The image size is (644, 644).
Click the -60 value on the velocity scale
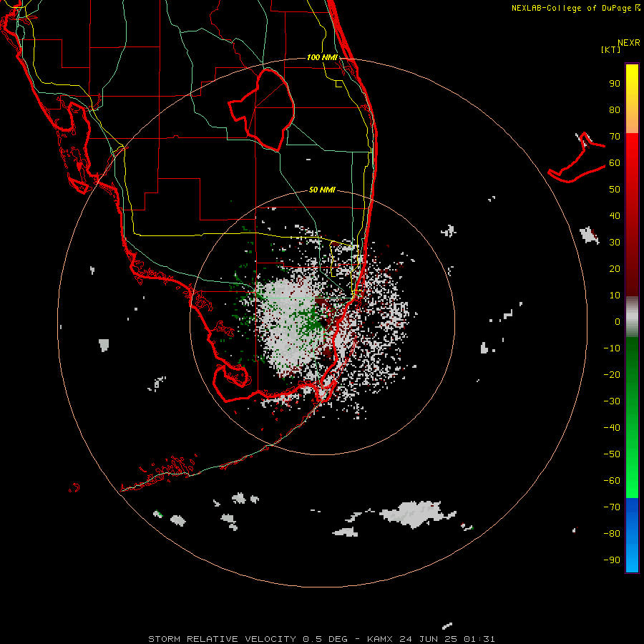612,481
